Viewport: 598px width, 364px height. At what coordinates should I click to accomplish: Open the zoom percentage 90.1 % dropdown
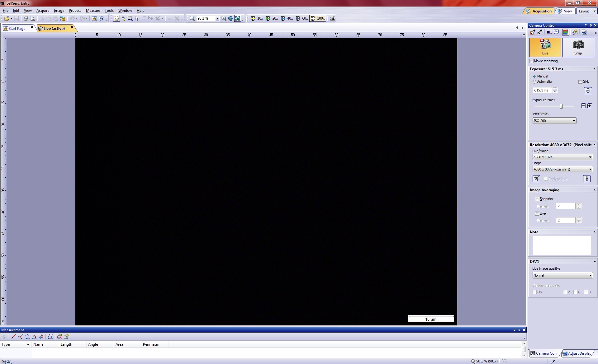coord(217,19)
